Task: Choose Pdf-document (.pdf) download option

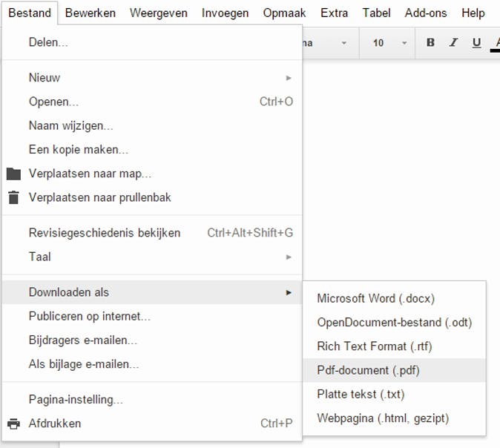Action: tap(369, 370)
